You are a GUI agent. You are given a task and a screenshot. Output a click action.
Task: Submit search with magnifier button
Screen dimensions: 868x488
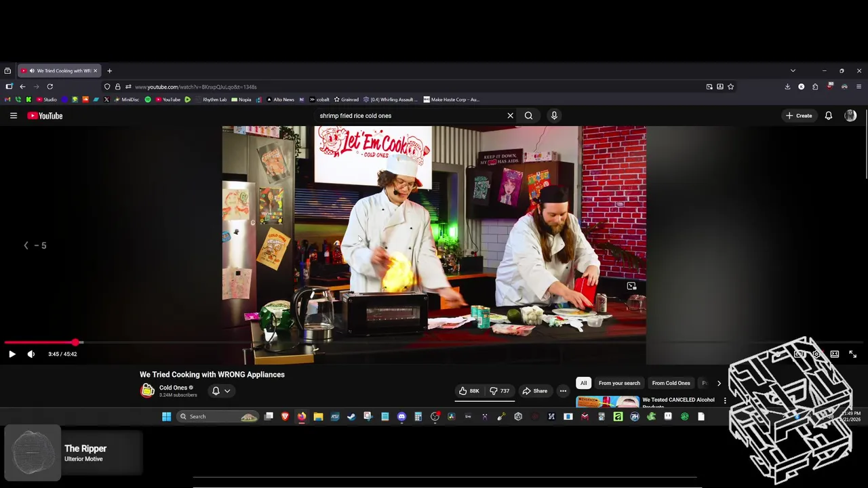[528, 116]
